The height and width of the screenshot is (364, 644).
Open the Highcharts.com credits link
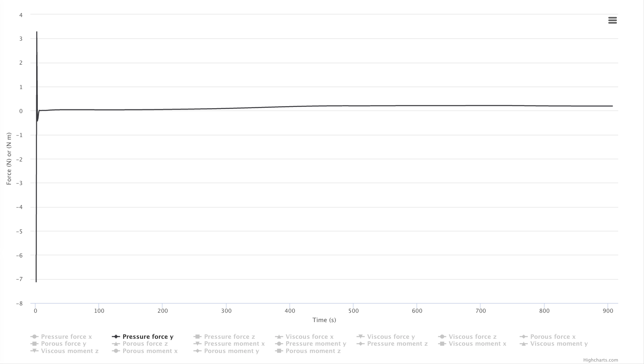click(600, 360)
